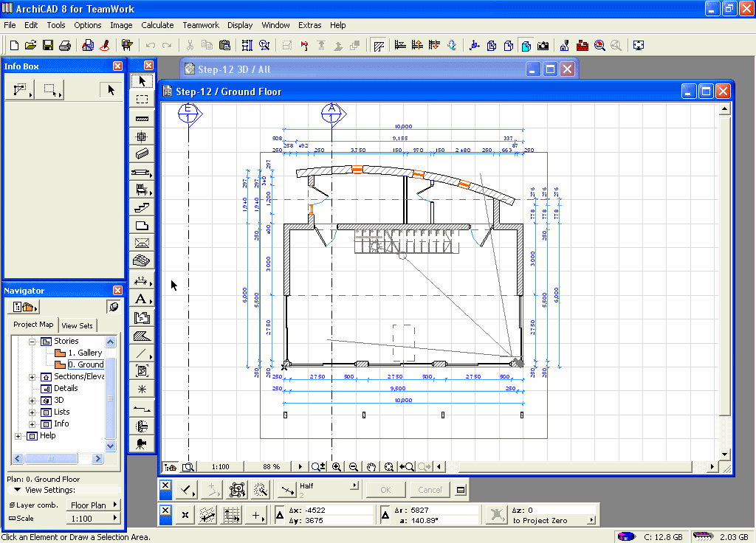Click the 88 % zoom field
The width and height of the screenshot is (756, 543).
pos(271,467)
